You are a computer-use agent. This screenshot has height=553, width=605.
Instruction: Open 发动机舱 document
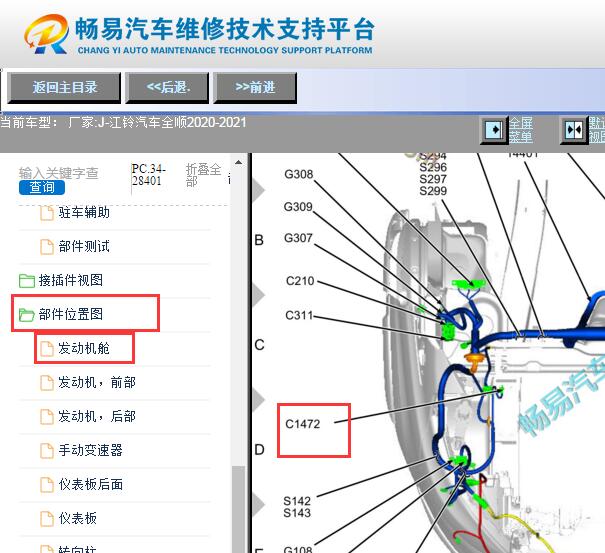(x=84, y=348)
